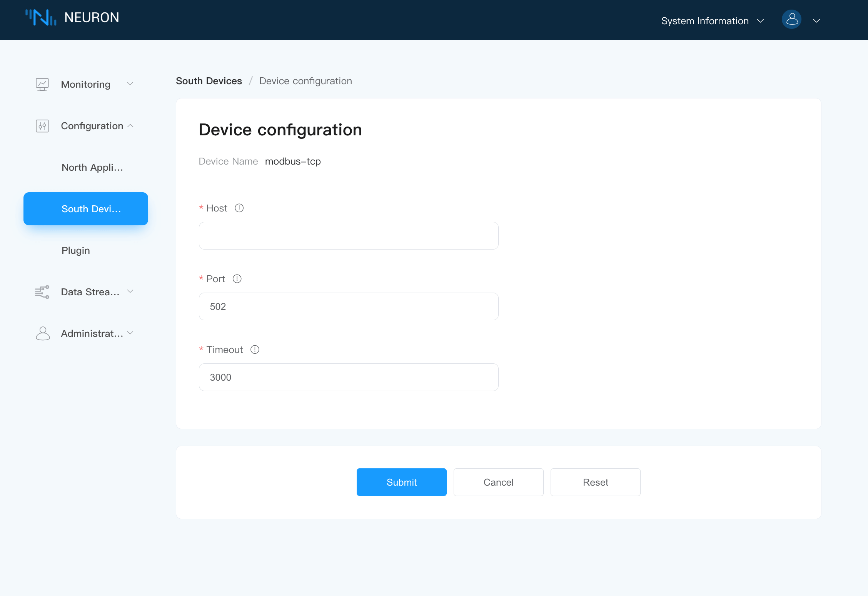Focus the empty Host input field

coord(349,236)
